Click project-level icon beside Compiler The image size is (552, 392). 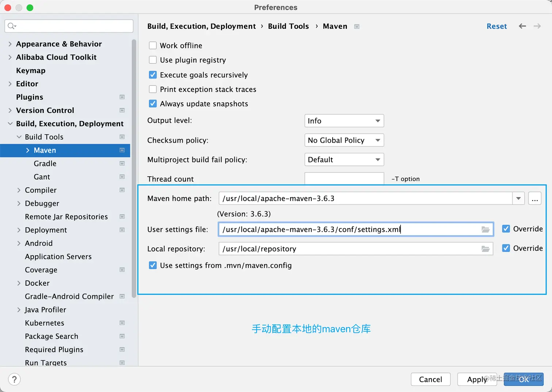(x=122, y=190)
